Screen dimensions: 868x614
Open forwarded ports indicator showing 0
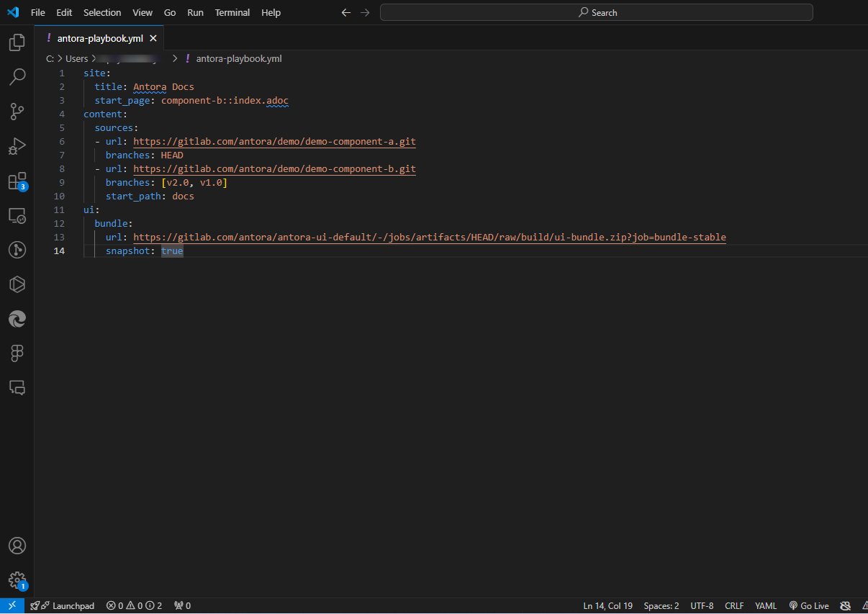click(183, 606)
